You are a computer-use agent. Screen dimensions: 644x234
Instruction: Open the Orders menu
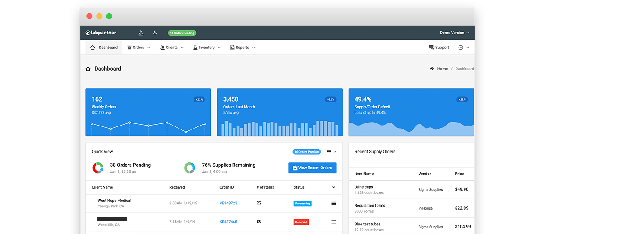139,48
